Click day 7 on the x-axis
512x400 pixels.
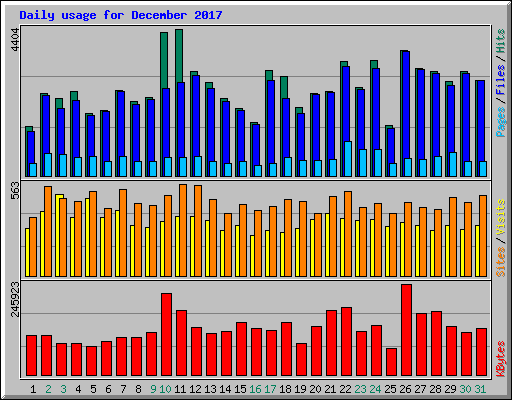[x=123, y=389]
